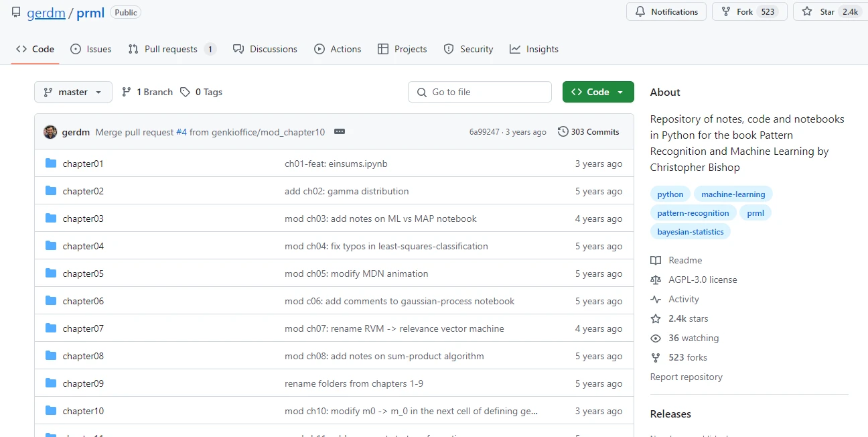Click commit message "add ch02: gamma distribution"
The height and width of the screenshot is (437, 868).
(x=347, y=191)
